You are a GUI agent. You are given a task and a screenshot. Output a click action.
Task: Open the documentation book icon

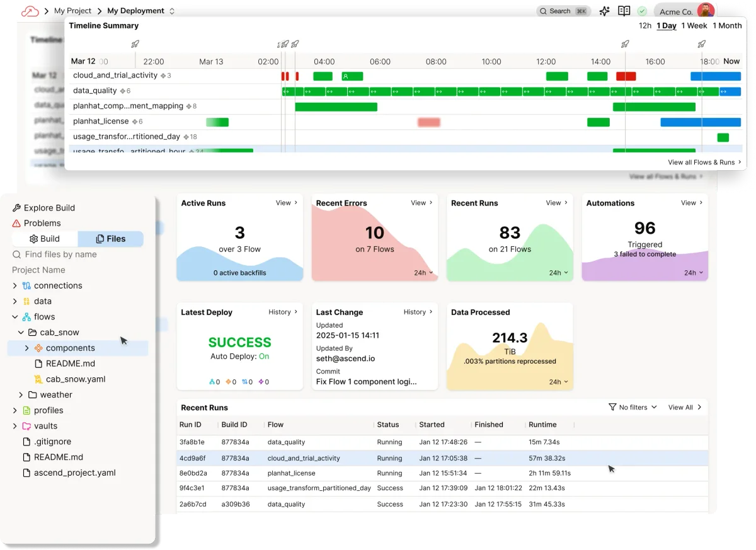coord(624,11)
